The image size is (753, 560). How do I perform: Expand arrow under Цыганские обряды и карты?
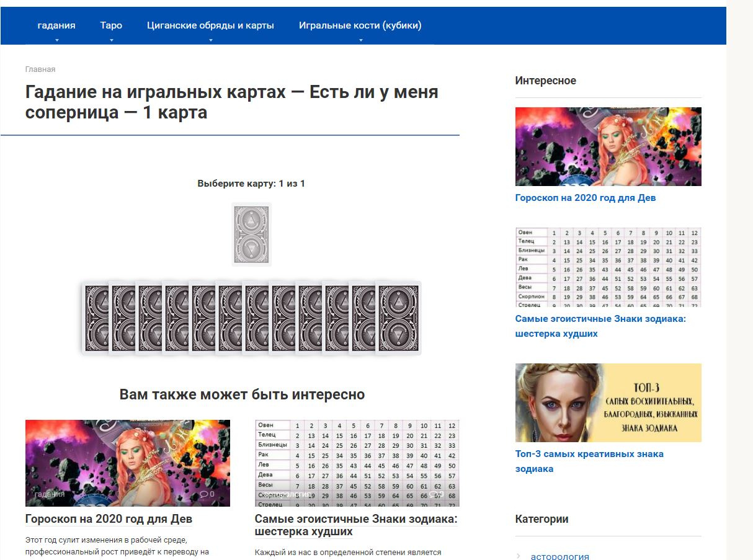[x=210, y=40]
